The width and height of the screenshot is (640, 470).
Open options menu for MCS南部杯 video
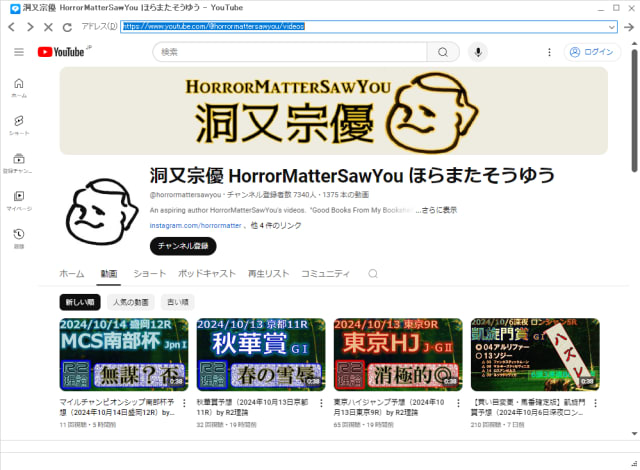click(x=184, y=403)
